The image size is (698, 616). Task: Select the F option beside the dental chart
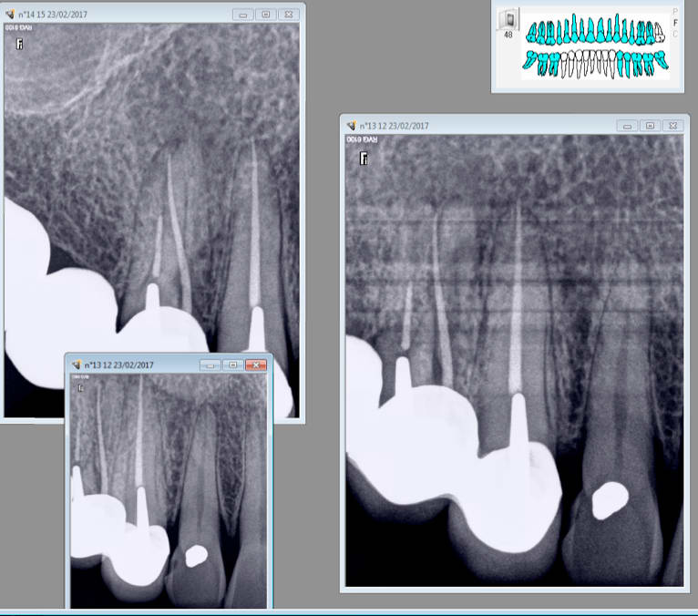pyautogui.click(x=675, y=23)
